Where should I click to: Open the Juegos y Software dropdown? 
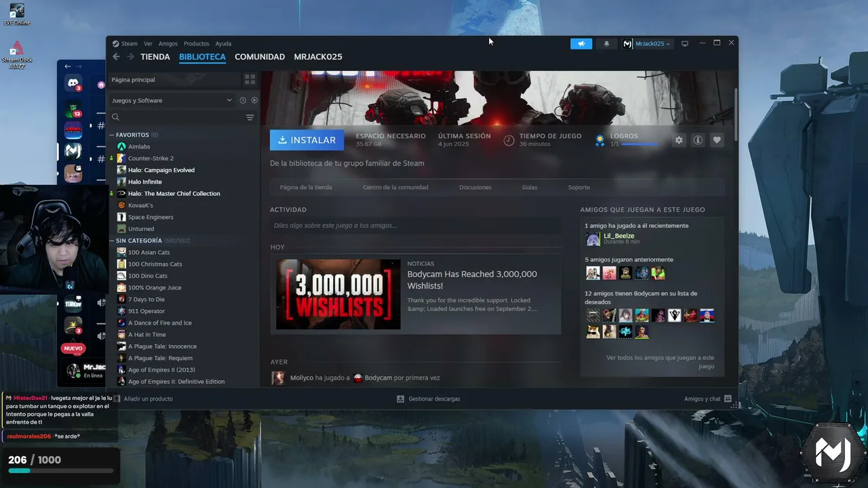click(172, 100)
